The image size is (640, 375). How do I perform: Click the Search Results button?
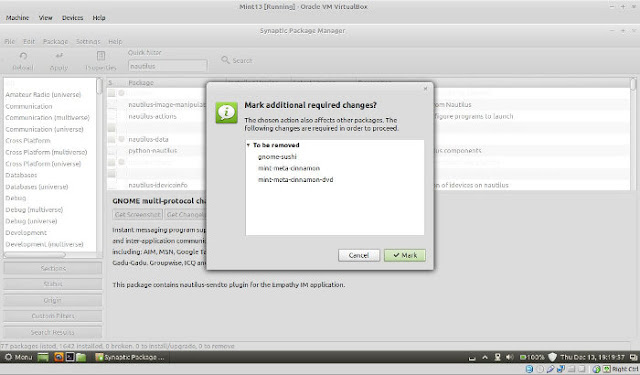(53, 332)
